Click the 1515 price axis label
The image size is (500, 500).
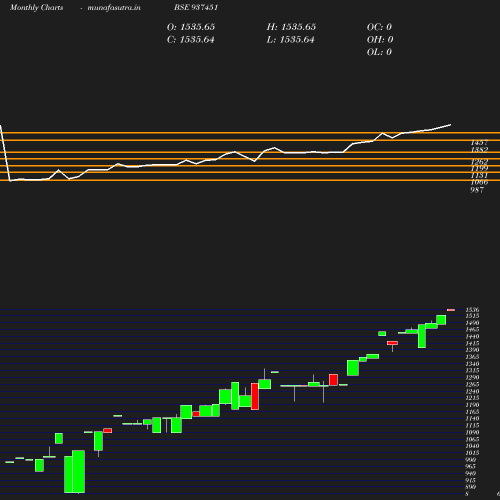coord(472,316)
